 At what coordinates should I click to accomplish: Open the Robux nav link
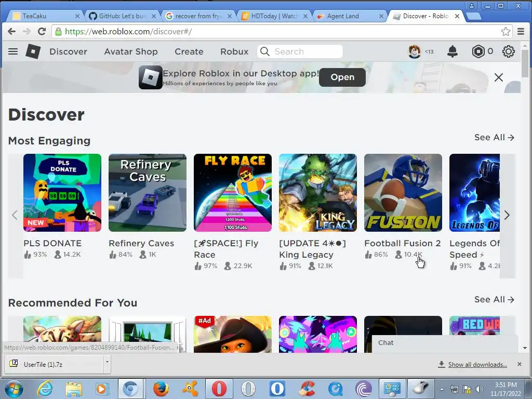pyautogui.click(x=234, y=51)
